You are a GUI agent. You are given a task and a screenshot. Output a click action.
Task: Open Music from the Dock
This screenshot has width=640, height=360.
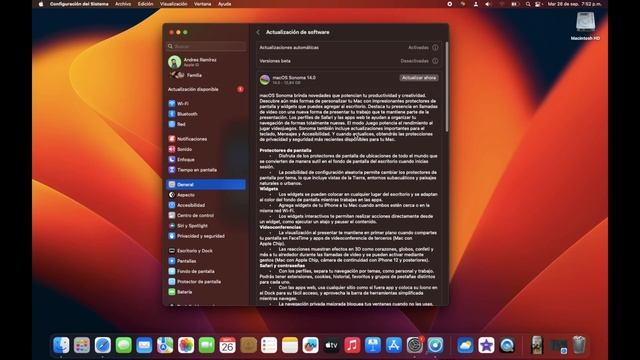[352, 345]
